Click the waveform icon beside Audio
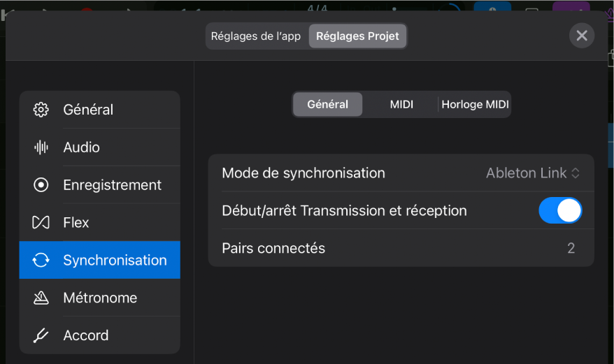Viewport: 614px width, 364px height. click(41, 147)
